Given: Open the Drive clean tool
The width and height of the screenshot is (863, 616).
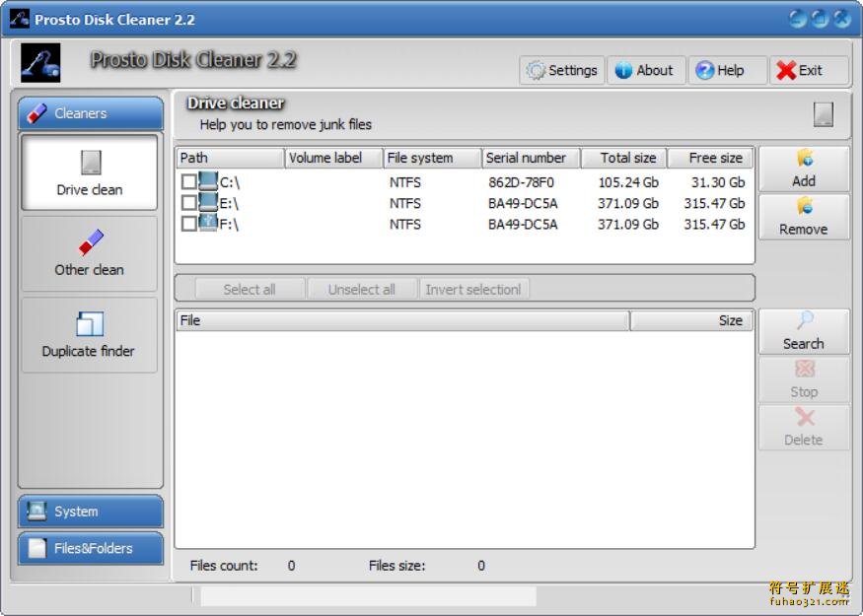Looking at the screenshot, I should [x=89, y=172].
